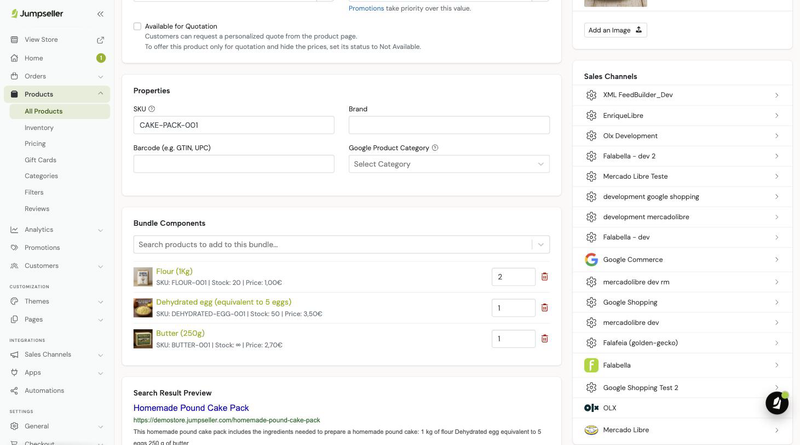Click the EnriqueLibre gear icon
Image resolution: width=800 pixels, height=445 pixels.
[591, 115]
